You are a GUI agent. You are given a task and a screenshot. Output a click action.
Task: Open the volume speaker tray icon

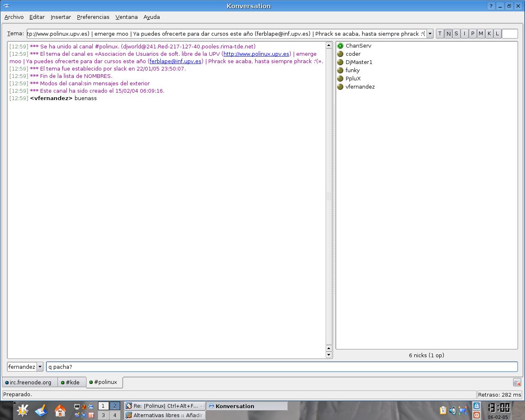[452, 411]
